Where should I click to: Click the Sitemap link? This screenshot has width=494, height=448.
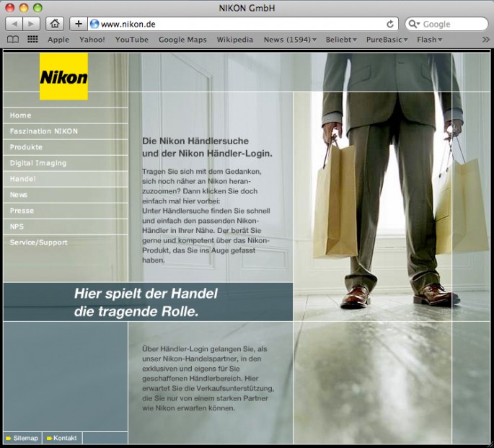tap(25, 438)
